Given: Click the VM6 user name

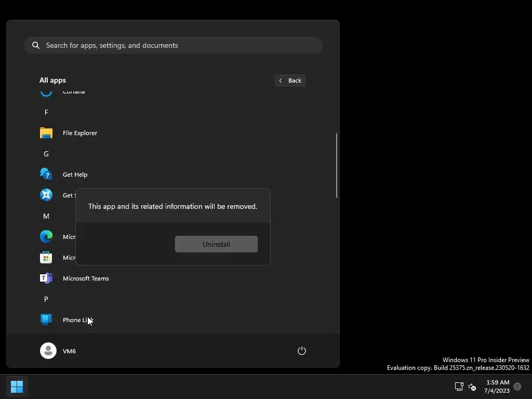Looking at the screenshot, I should pos(69,351).
